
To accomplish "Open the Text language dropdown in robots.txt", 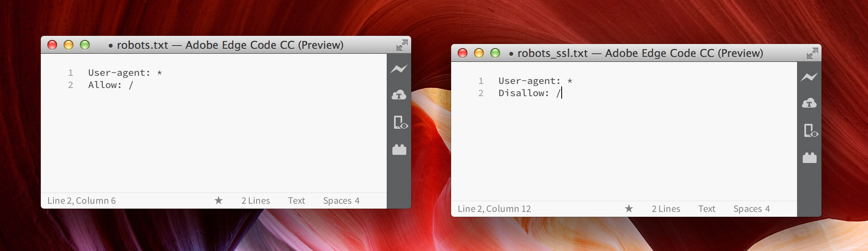I will pyautogui.click(x=296, y=200).
